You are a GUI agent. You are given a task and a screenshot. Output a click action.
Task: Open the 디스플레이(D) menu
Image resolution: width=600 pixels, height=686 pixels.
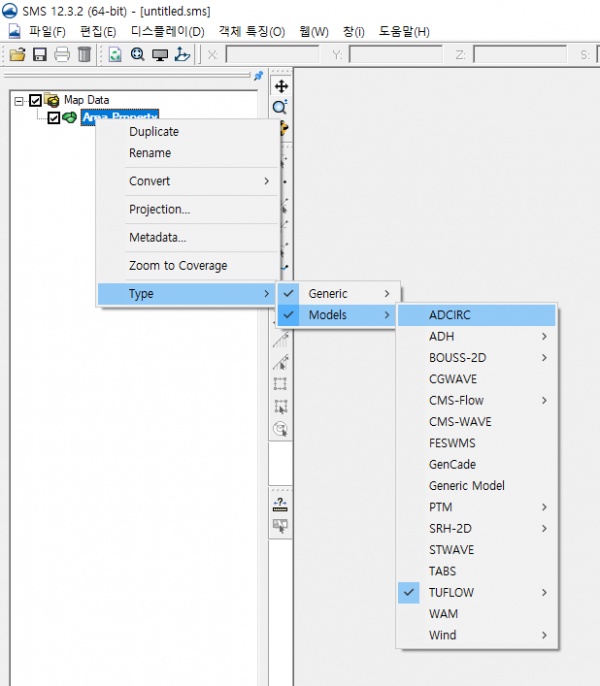pos(168,32)
